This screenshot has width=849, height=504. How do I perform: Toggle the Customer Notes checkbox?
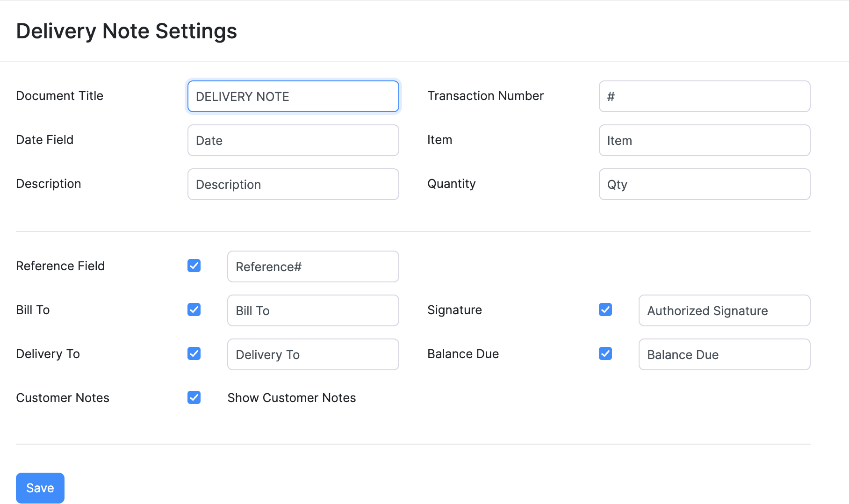(194, 398)
